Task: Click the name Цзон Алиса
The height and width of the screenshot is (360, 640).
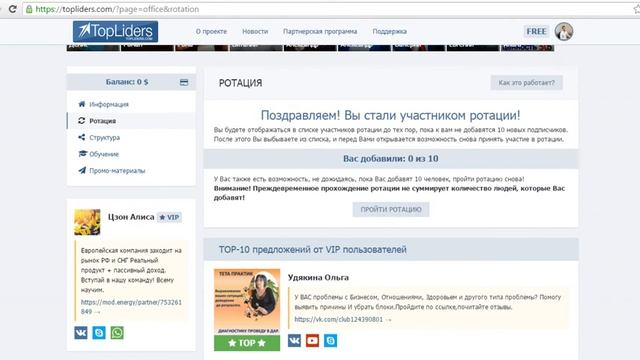Action: click(x=131, y=217)
